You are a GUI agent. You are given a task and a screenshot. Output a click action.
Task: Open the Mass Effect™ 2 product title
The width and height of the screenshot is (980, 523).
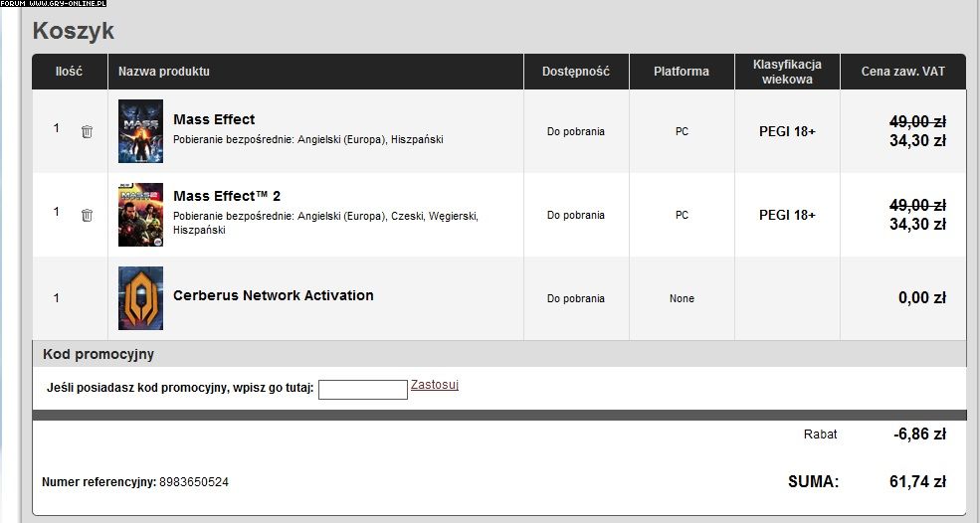click(227, 196)
